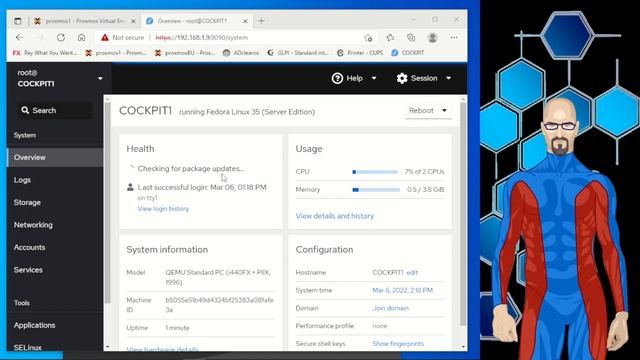Click the main page vertical scrollbar
Screen dimensions: 640x360
[463, 214]
